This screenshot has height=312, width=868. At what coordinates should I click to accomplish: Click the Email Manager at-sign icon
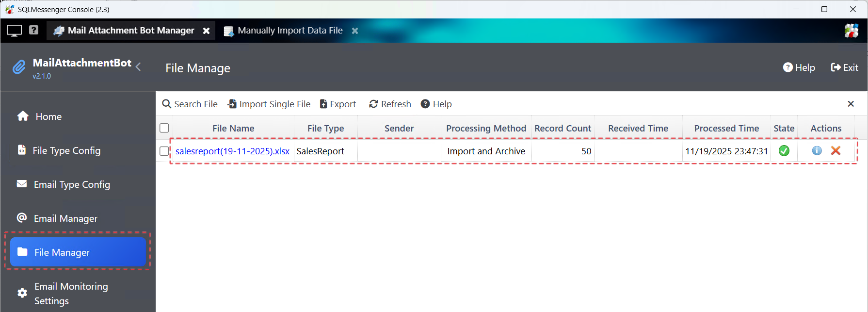[x=22, y=217]
